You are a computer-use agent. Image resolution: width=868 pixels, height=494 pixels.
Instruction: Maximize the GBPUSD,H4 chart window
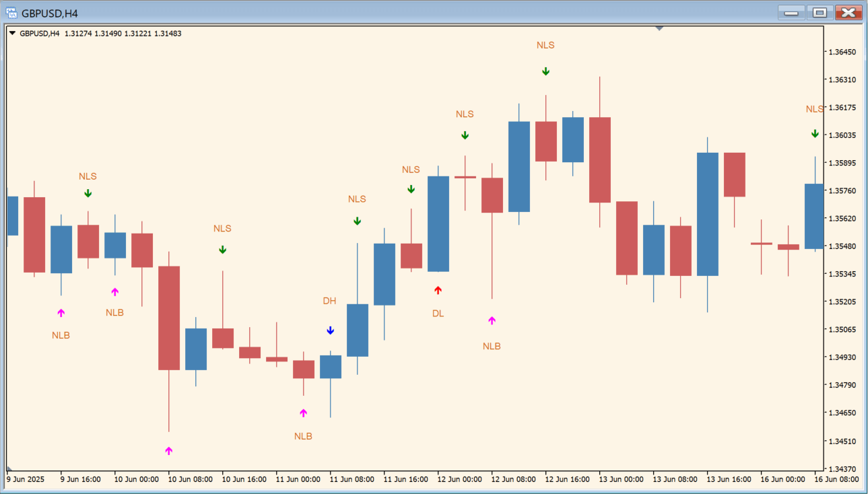820,13
